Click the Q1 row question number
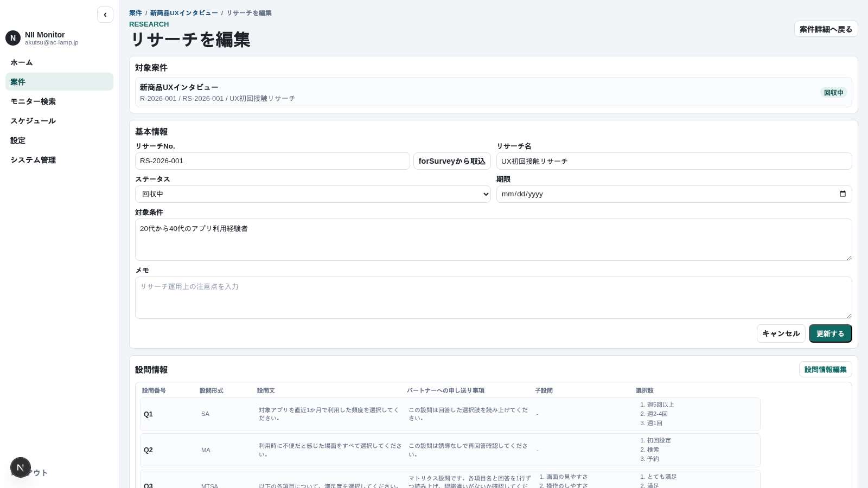Screen dimensions: 868x488 (x=148, y=414)
